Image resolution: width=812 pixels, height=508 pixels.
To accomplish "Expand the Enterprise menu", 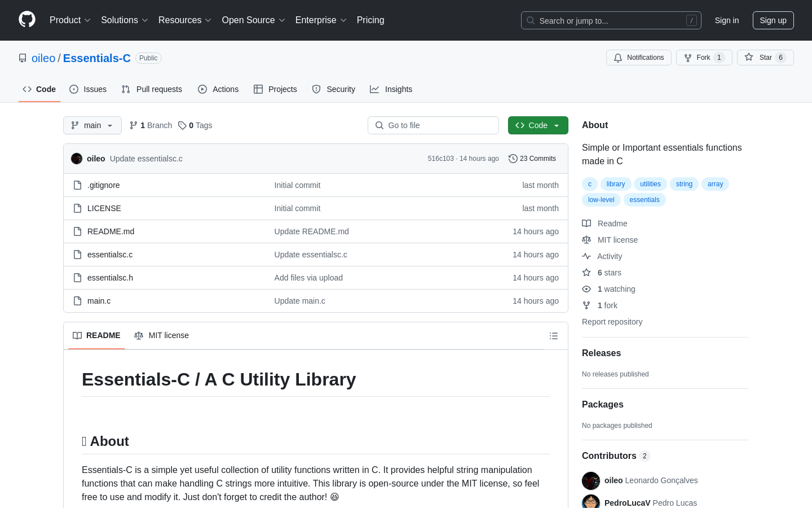I will (x=321, y=20).
